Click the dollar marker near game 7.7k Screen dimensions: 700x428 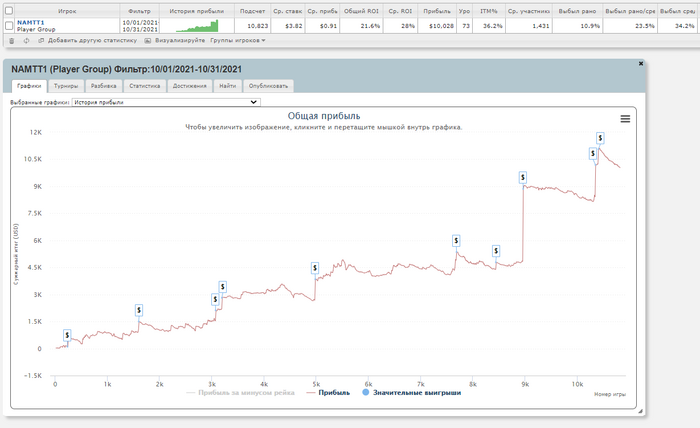(456, 241)
